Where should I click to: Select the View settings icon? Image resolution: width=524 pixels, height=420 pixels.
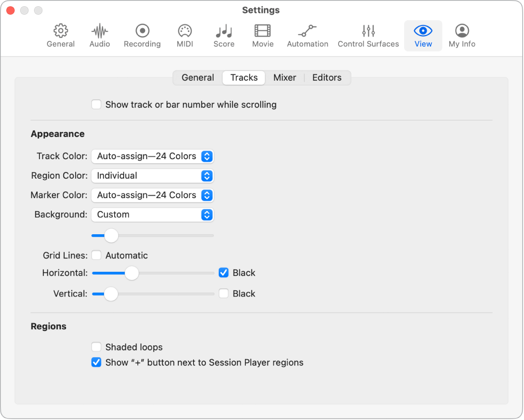[423, 35]
